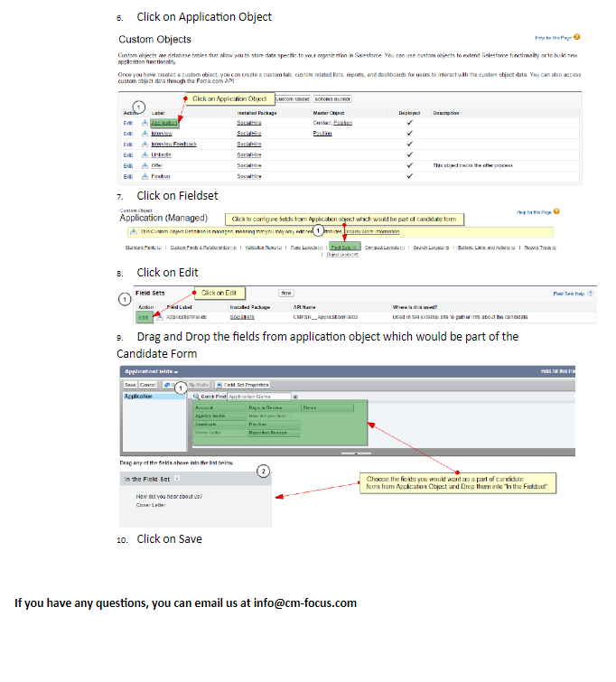Open Field Set Properties

tap(243, 385)
